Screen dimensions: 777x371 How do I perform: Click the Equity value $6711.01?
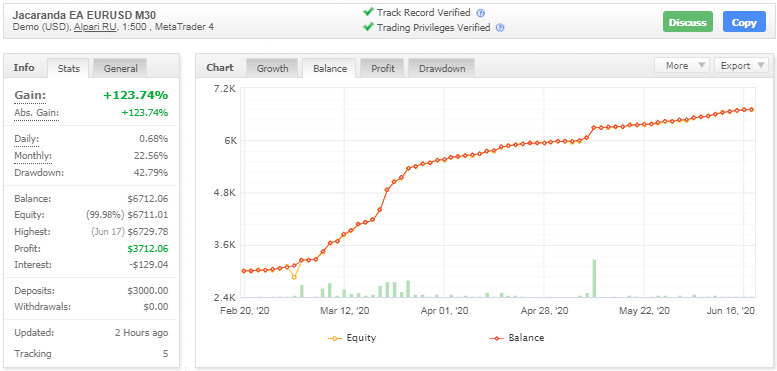[x=148, y=215]
